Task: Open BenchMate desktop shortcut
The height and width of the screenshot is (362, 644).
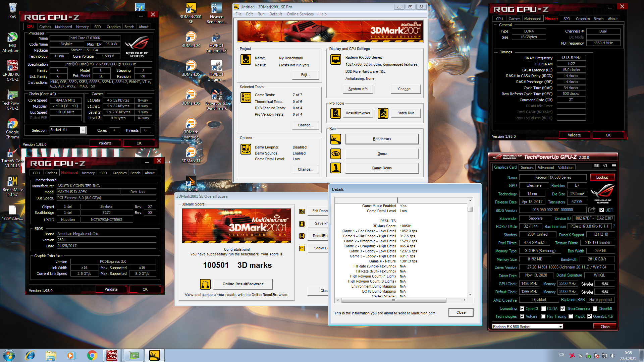Action: point(12,186)
